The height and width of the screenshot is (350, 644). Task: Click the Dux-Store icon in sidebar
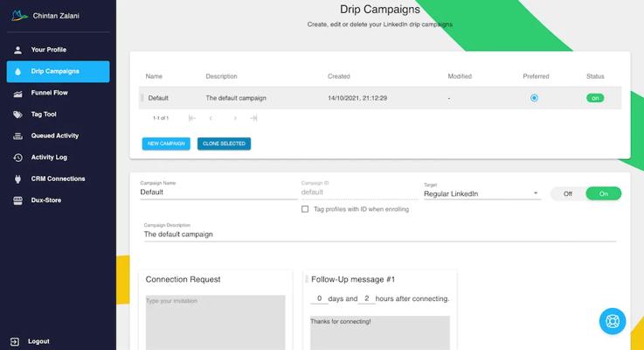pyautogui.click(x=17, y=200)
